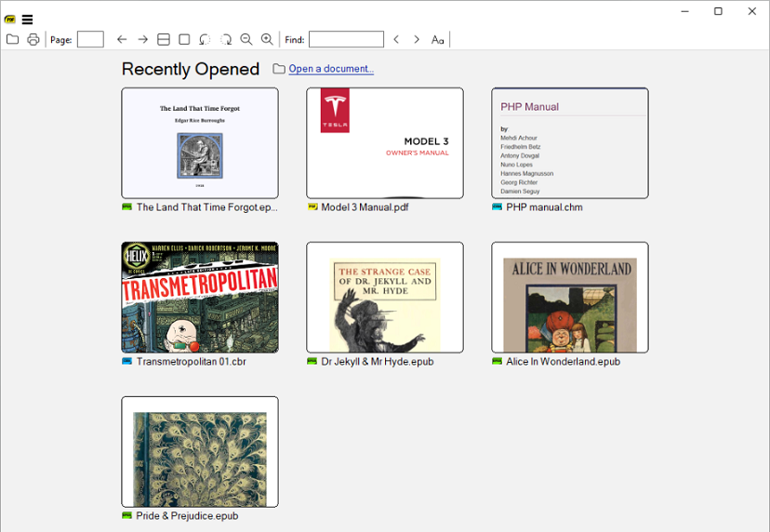Open the Pride & Prejudice peacock cover thumbnail
The image size is (770, 532).
coord(200,452)
